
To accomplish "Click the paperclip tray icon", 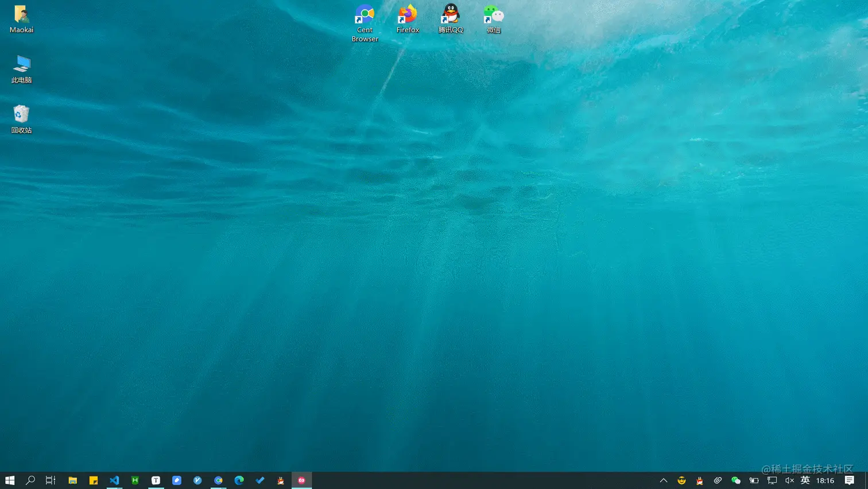I will pyautogui.click(x=718, y=480).
